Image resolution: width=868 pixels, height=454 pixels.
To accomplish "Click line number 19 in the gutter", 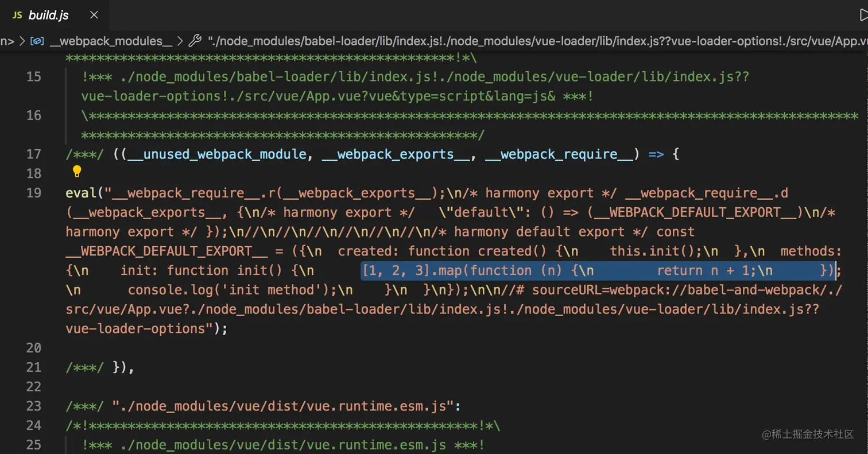I will [34, 193].
